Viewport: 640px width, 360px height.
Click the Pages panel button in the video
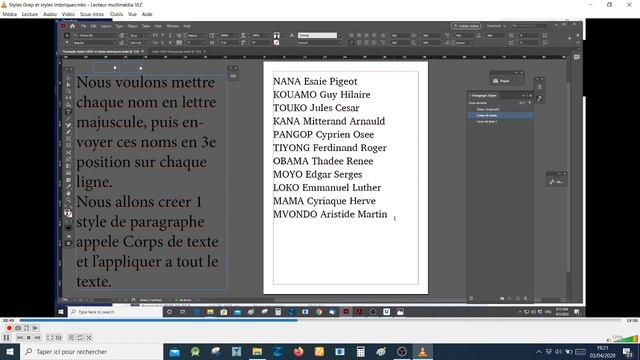pos(504,81)
